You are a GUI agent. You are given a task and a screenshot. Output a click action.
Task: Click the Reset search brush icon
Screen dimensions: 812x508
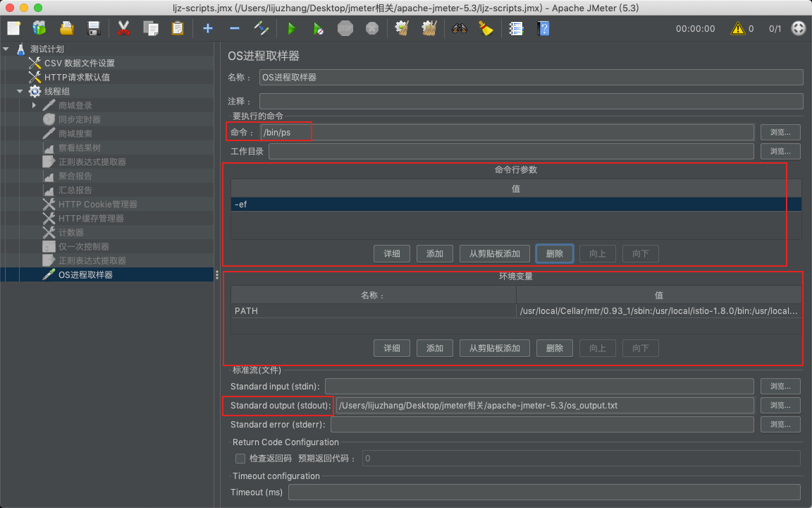click(486, 28)
